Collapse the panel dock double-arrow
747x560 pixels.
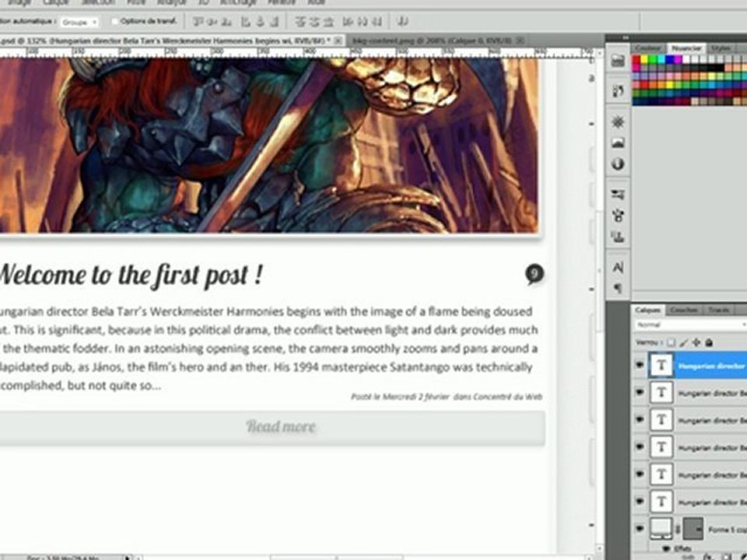click(625, 37)
